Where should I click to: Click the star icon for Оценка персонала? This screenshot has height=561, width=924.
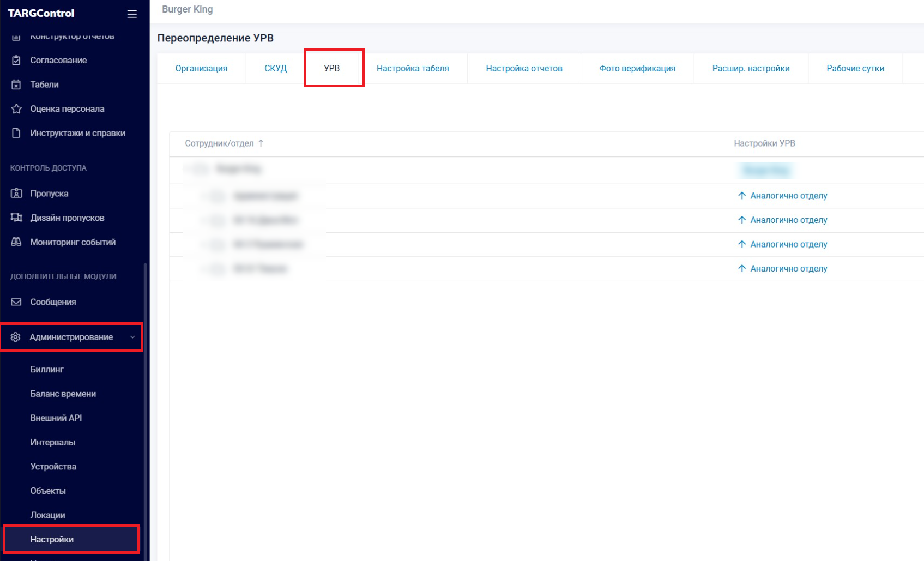point(16,108)
